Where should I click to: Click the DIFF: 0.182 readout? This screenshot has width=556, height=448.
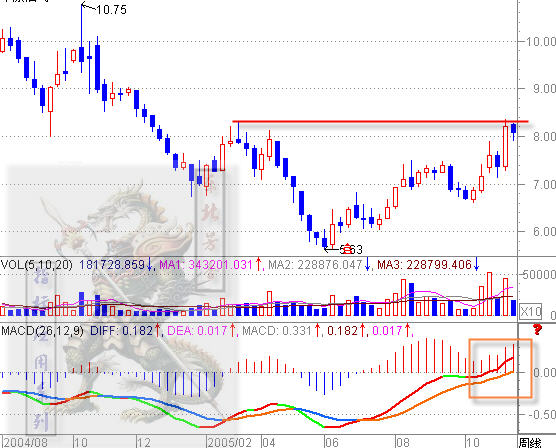click(121, 331)
